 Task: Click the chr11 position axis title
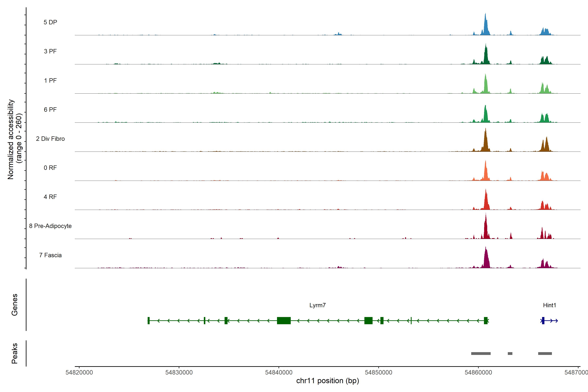[x=327, y=381]
